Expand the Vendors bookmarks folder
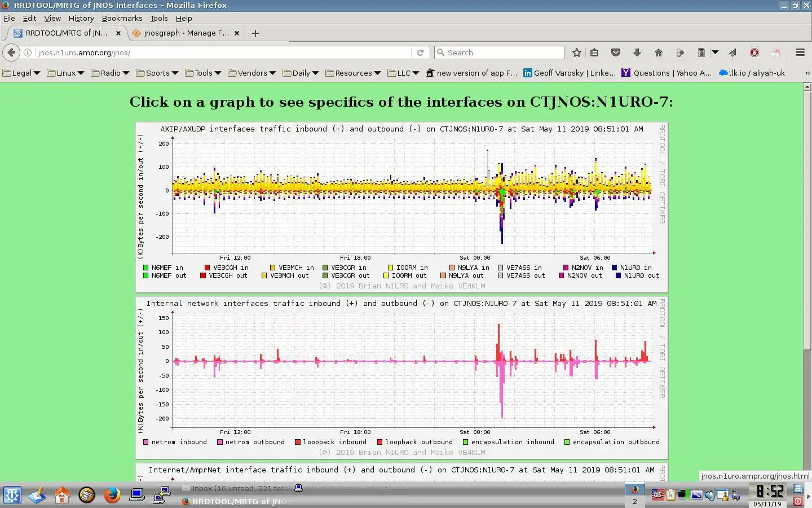The image size is (812, 508). pyautogui.click(x=251, y=73)
